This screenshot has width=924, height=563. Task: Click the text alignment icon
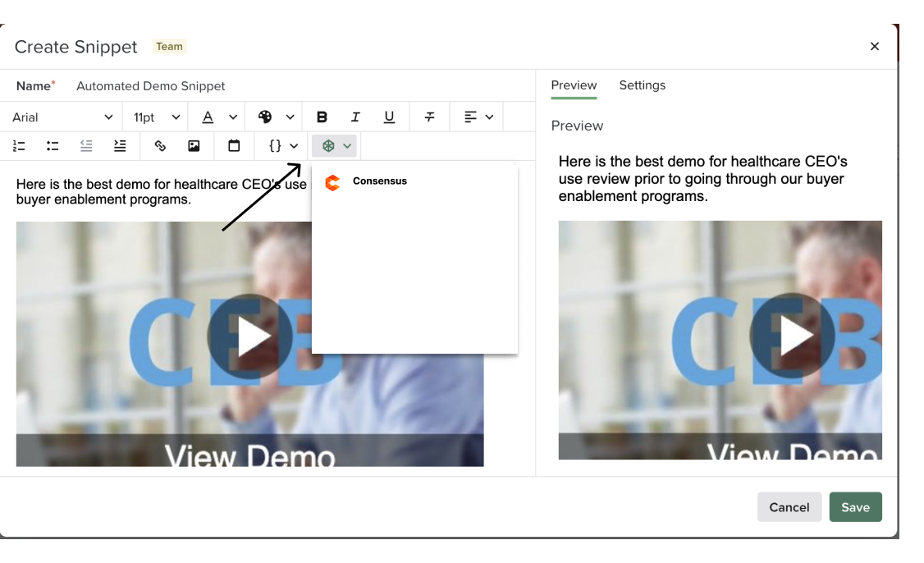click(x=469, y=117)
